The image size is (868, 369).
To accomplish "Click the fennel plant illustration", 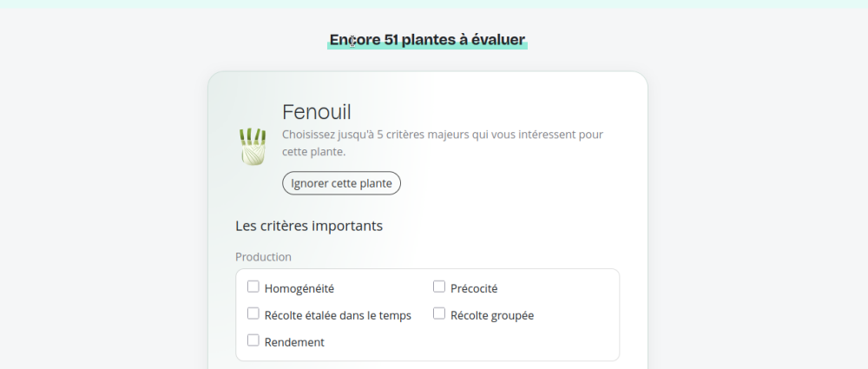I will point(253,147).
